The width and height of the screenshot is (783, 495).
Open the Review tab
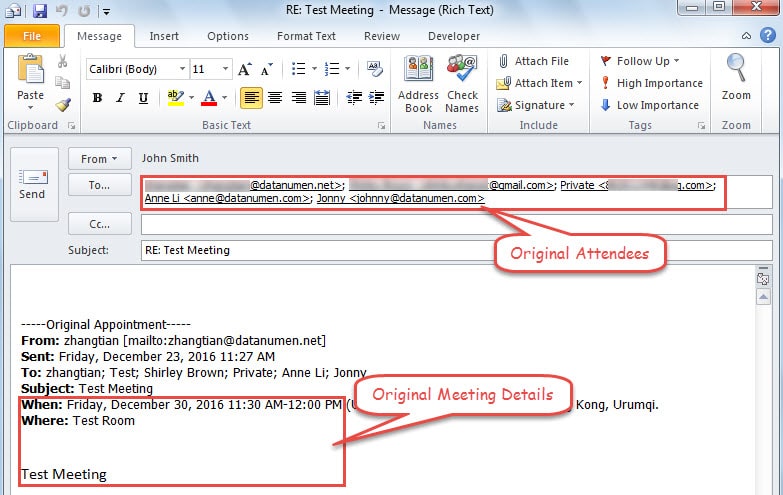coord(382,36)
